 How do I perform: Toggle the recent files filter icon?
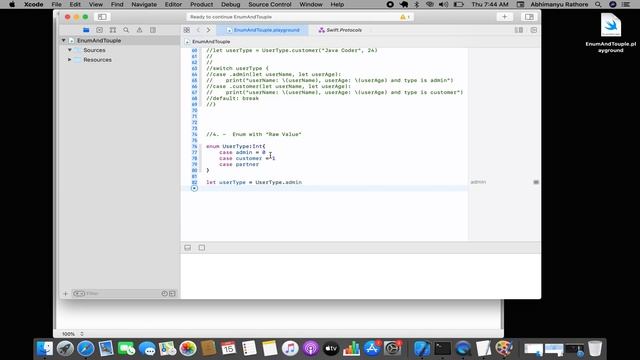(x=164, y=293)
